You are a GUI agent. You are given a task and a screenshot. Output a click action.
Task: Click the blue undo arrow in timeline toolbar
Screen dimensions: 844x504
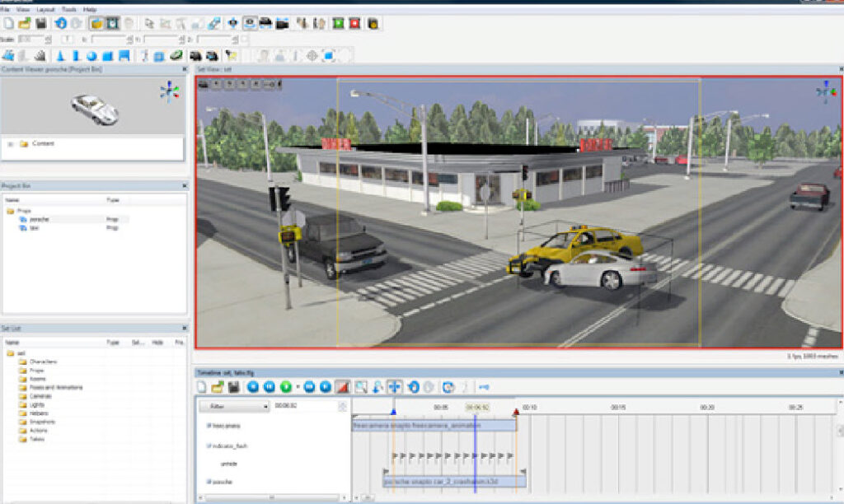pos(414,387)
